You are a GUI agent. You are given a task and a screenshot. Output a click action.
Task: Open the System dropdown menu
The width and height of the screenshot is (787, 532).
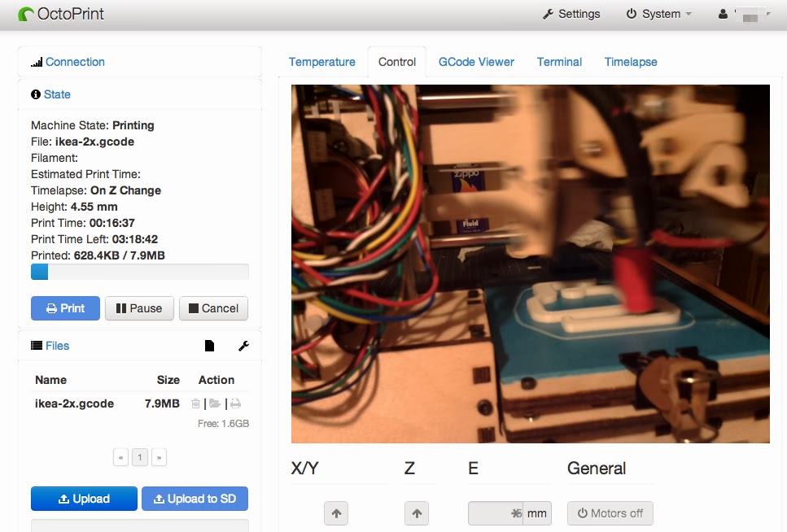tap(659, 14)
